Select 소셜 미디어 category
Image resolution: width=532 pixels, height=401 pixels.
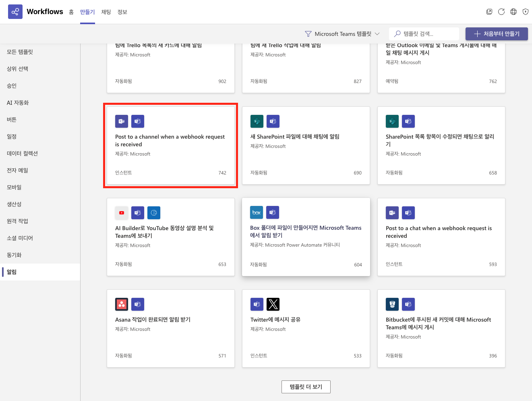pyautogui.click(x=40, y=238)
